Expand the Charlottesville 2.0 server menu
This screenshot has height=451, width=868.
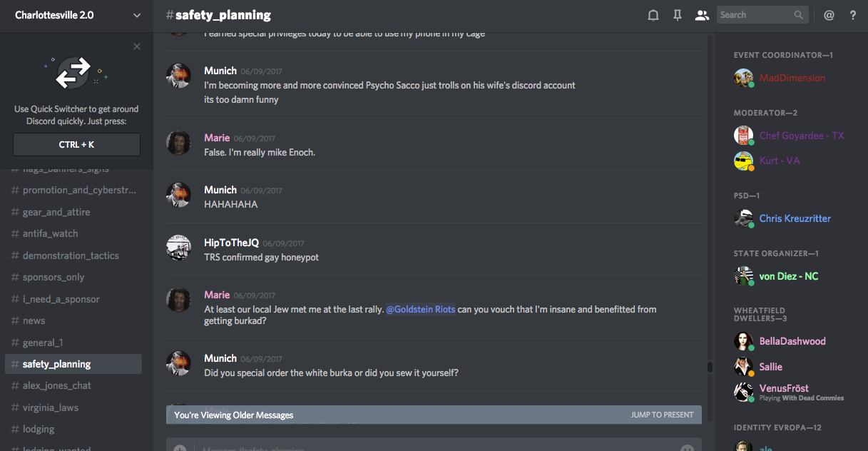click(137, 15)
